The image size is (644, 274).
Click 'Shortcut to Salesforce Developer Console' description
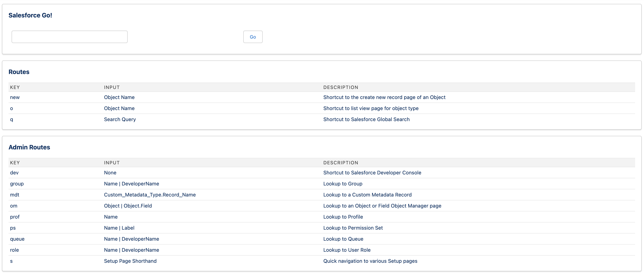(372, 173)
